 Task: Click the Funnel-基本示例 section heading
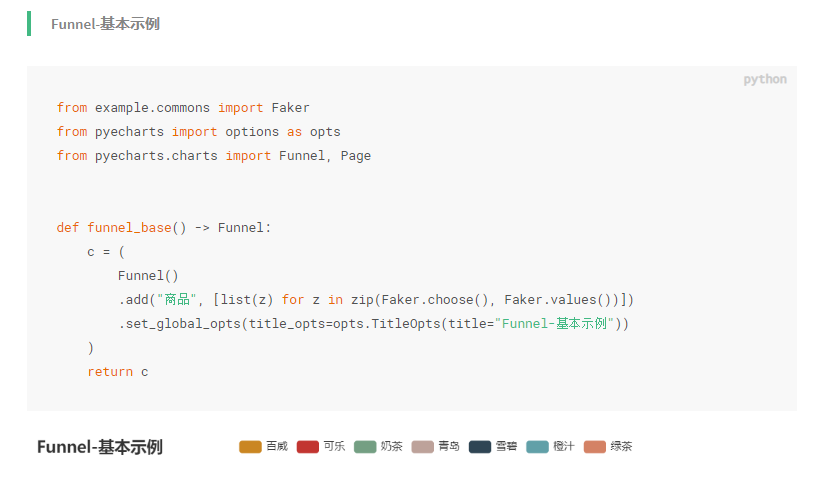tap(105, 24)
